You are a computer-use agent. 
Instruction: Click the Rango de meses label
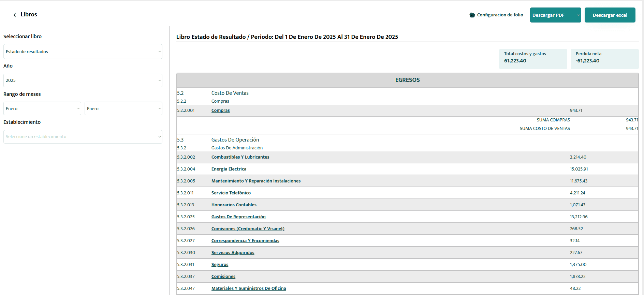pos(22,94)
